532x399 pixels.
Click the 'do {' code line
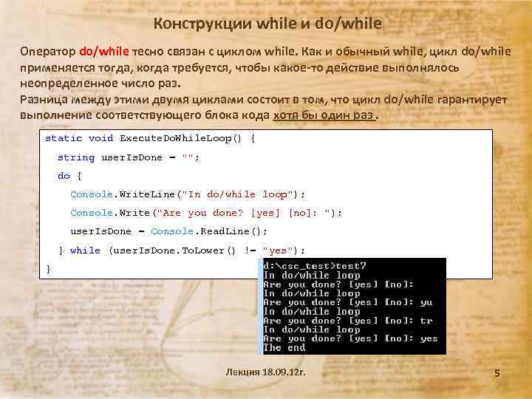coord(69,176)
